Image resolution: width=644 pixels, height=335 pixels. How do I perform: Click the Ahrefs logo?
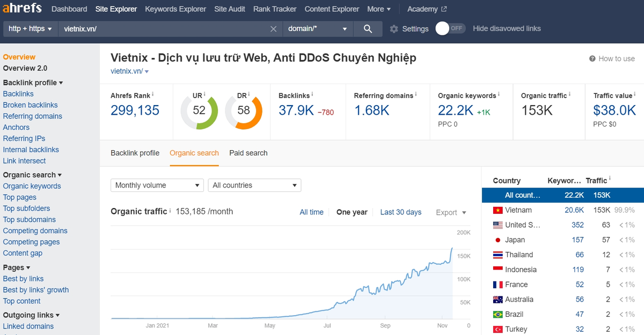click(23, 9)
